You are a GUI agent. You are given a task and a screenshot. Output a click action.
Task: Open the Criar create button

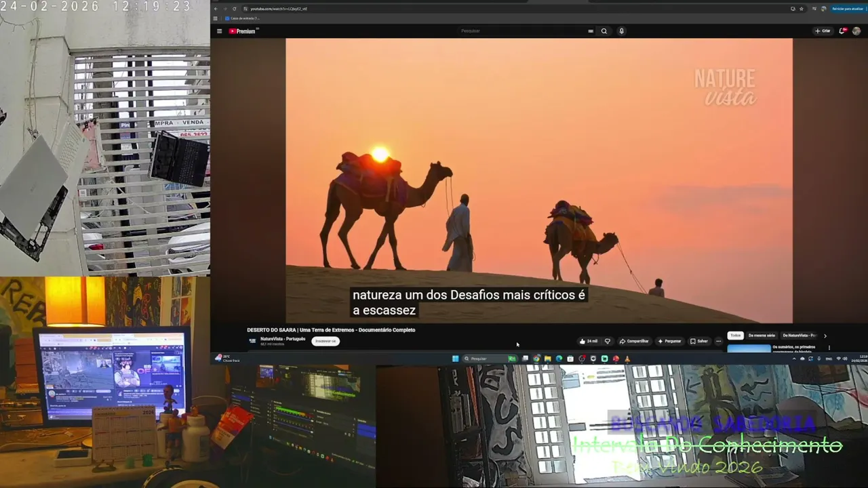coord(823,31)
